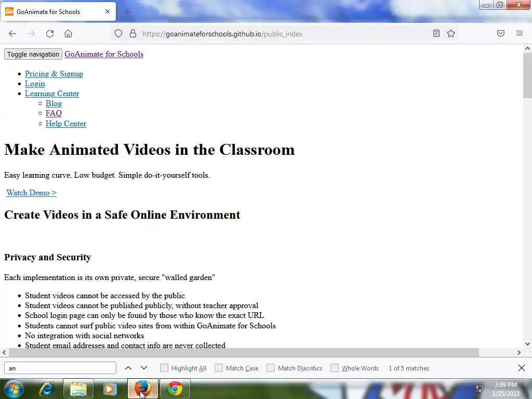Switch to Firefox in taskbar
This screenshot has height=399, width=532.
point(143,389)
